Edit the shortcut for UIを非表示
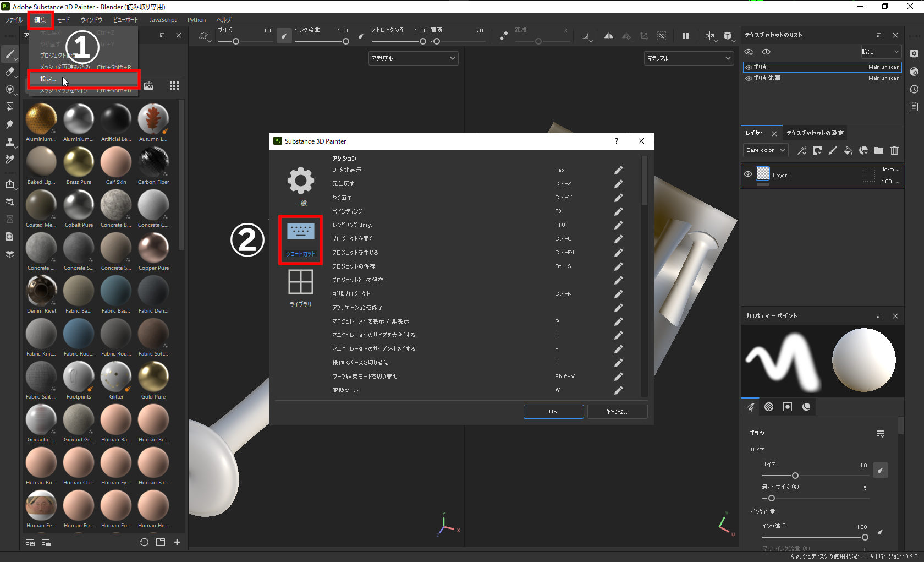 tap(619, 170)
